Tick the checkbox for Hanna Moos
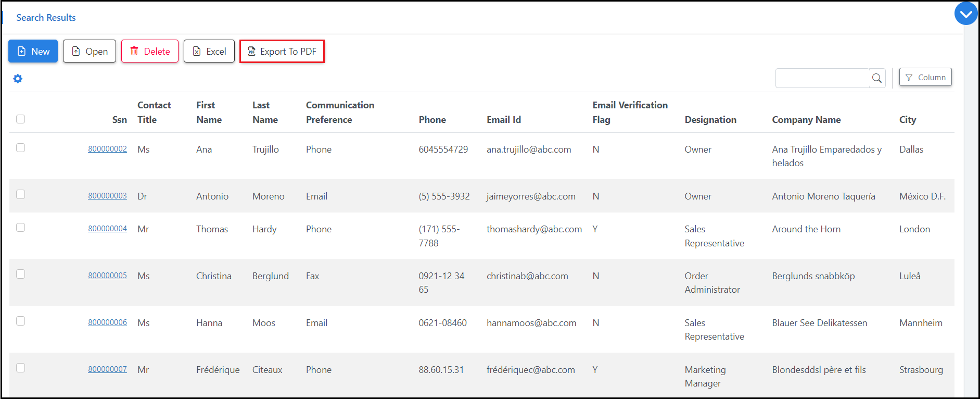Viewport: 980px width, 399px height. pos(21,321)
